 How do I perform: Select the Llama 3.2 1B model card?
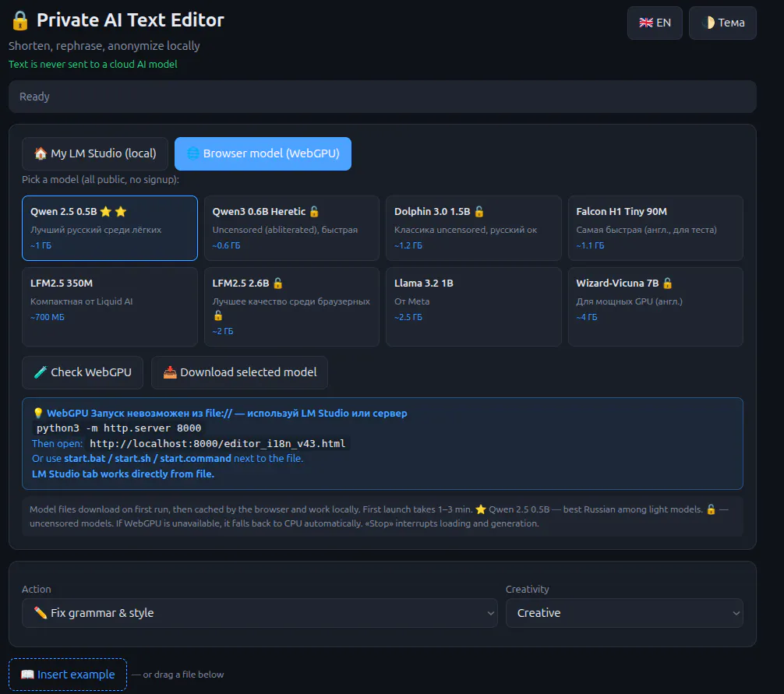coord(474,307)
